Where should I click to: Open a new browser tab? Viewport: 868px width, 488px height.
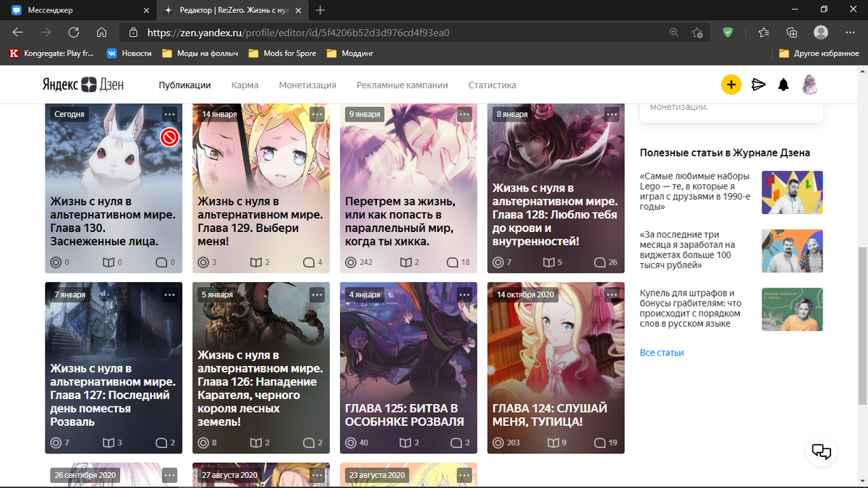[320, 10]
